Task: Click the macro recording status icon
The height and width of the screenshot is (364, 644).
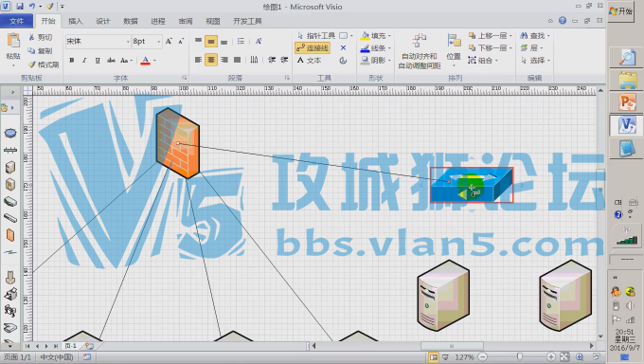Action: (x=87, y=357)
